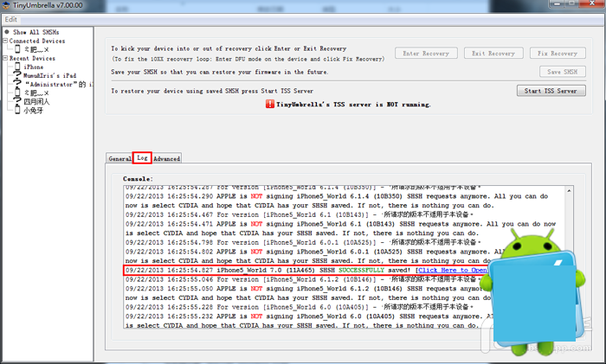Click the 'Save your SHSH so that' instruction text

pyautogui.click(x=220, y=72)
